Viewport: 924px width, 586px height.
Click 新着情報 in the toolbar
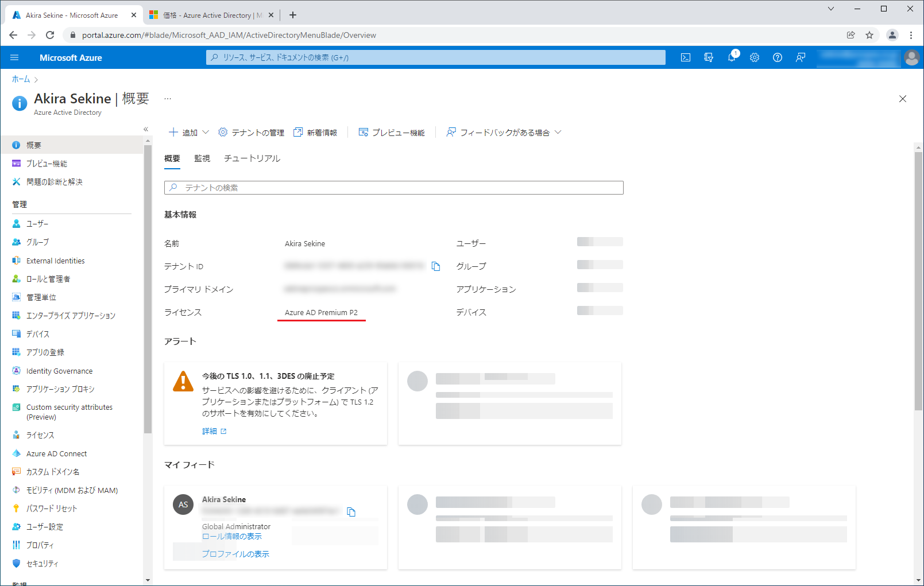click(x=315, y=133)
